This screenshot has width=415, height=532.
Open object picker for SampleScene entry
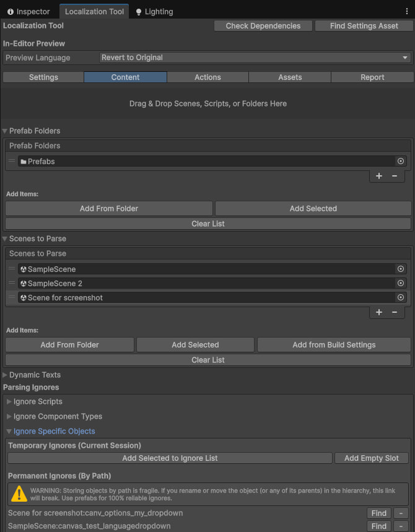click(401, 269)
